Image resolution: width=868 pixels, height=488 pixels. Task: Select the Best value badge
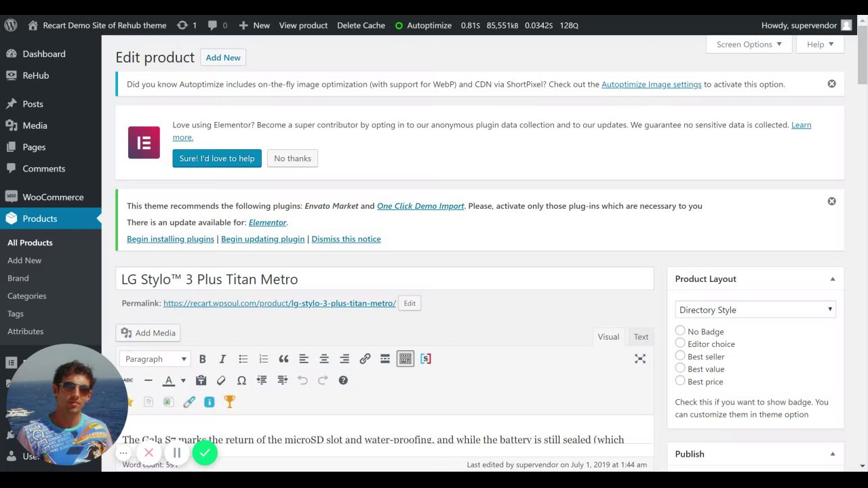pyautogui.click(x=680, y=368)
